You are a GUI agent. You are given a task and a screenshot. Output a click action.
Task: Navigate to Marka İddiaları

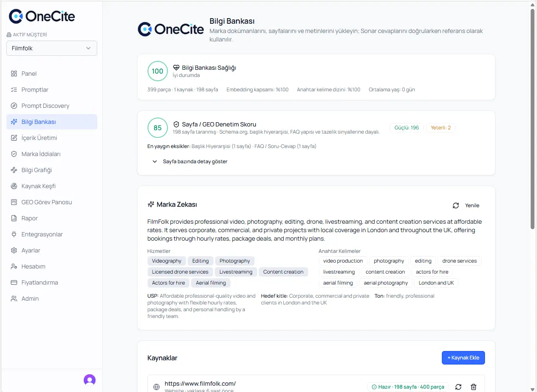click(52, 154)
